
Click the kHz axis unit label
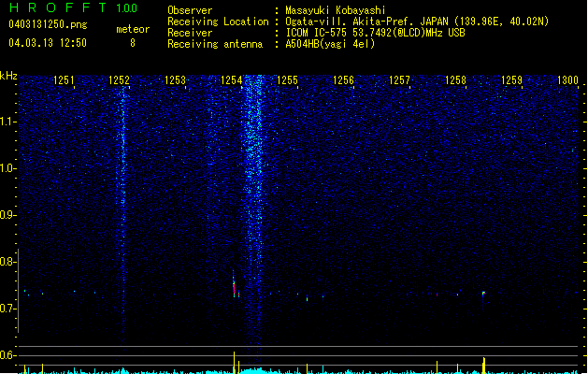coord(8,76)
